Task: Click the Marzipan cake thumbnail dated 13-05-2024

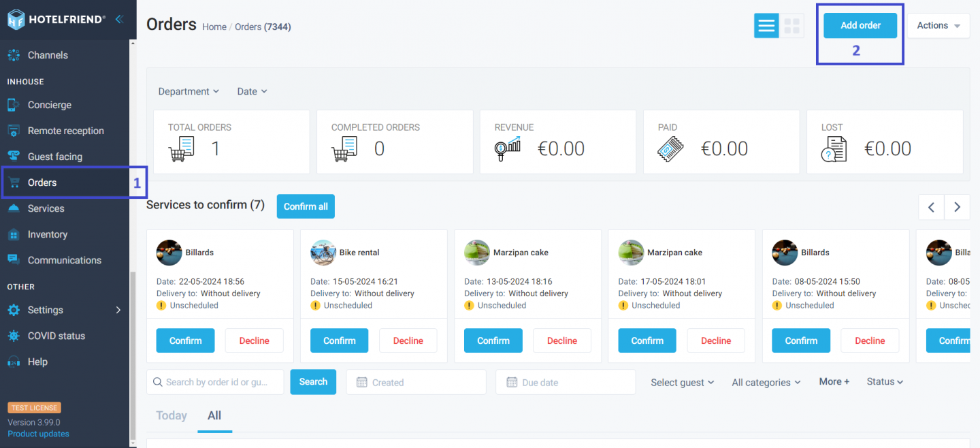Action: click(477, 253)
